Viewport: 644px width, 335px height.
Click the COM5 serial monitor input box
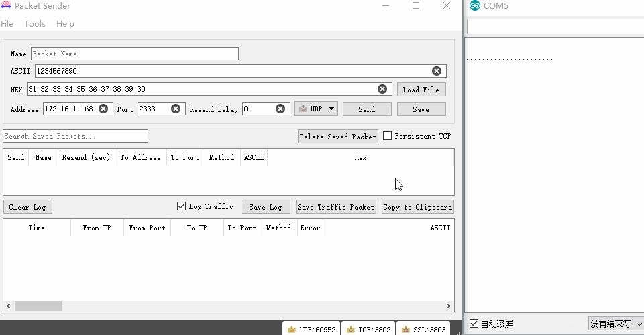(555, 27)
